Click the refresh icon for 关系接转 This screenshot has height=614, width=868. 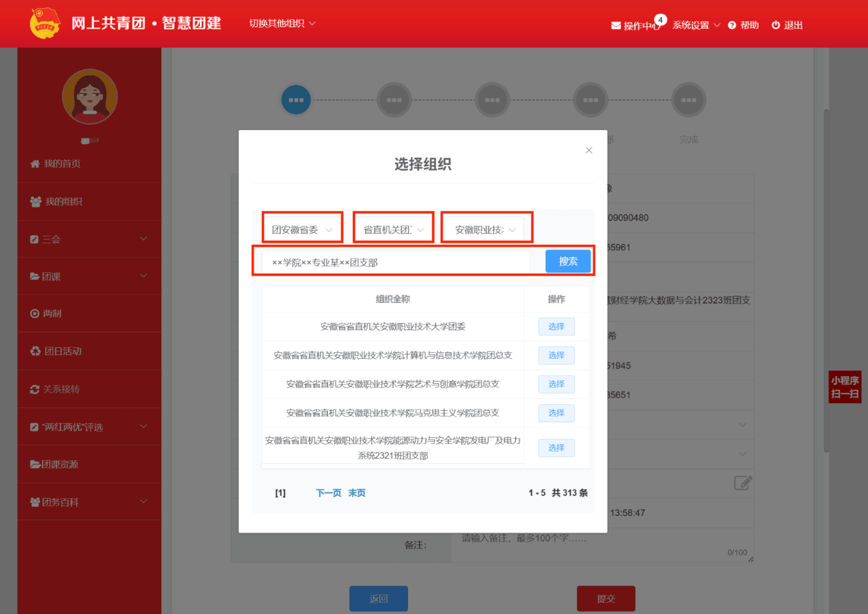pos(35,389)
